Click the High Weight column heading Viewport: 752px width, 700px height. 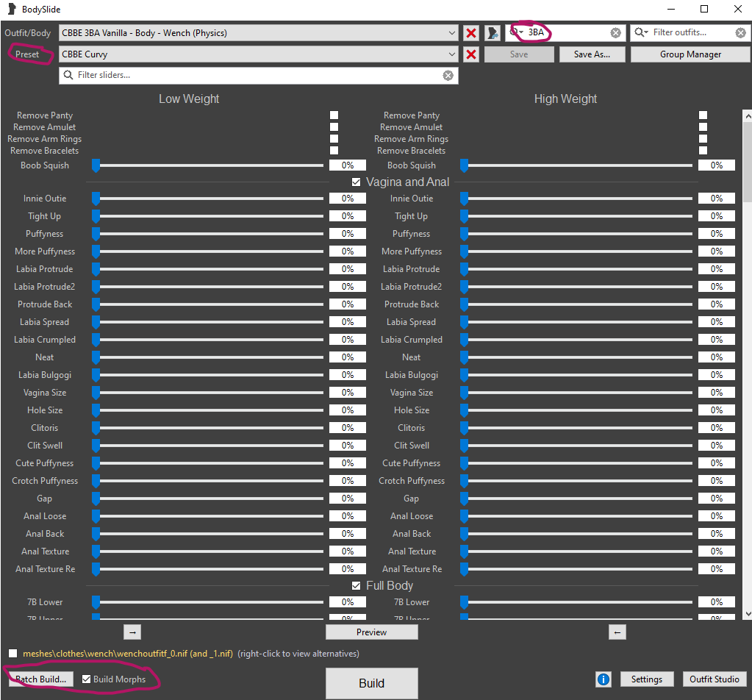click(x=565, y=99)
